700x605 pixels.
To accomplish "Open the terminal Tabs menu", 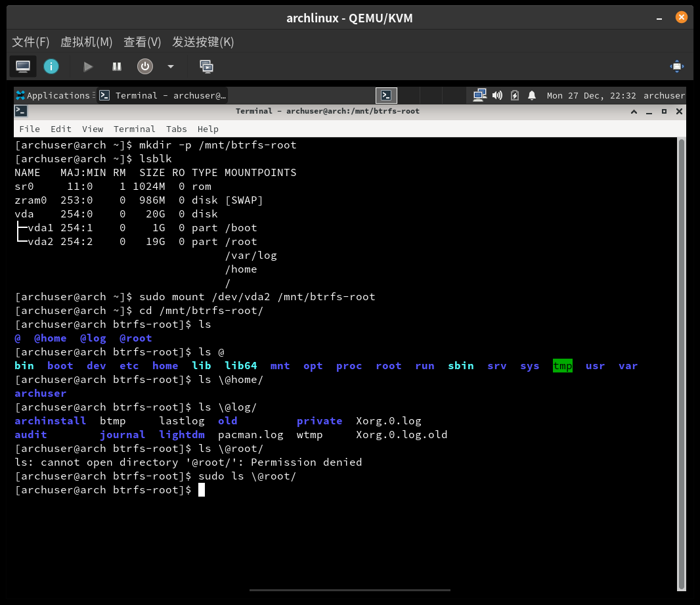I will tap(177, 129).
